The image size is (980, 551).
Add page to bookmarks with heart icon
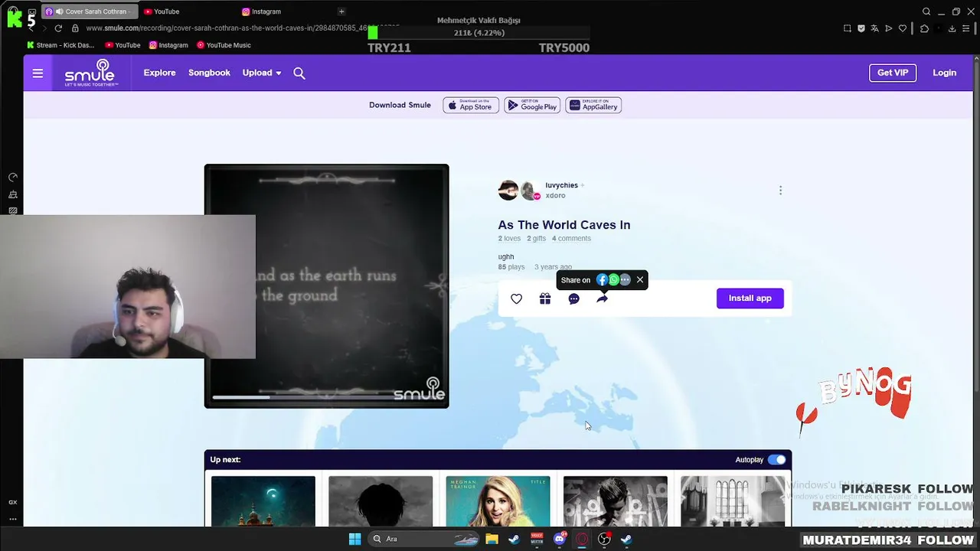tap(903, 28)
